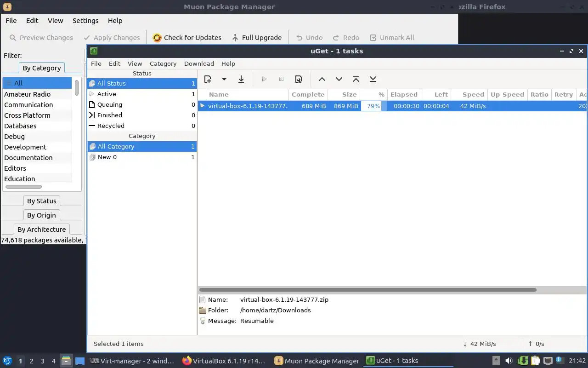The width and height of the screenshot is (588, 368).
Task: Open Muon Settings menu
Action: click(85, 20)
